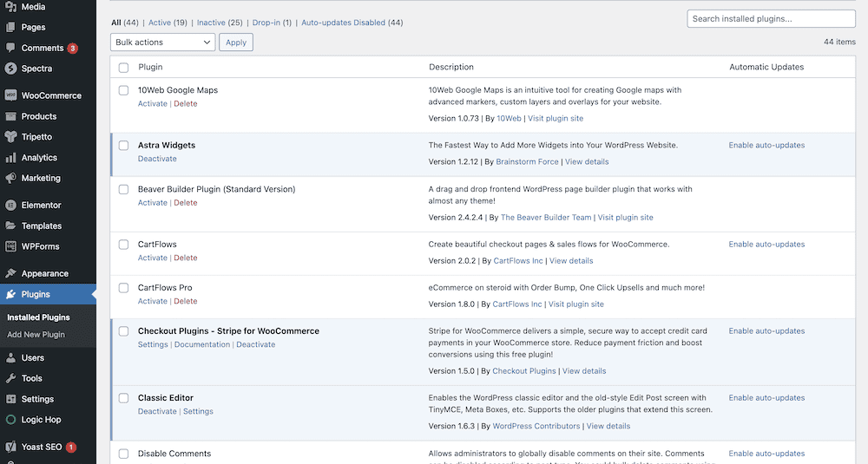The image size is (868, 464).
Task: Open Tripetto using its sidebar icon
Action: tap(10, 137)
